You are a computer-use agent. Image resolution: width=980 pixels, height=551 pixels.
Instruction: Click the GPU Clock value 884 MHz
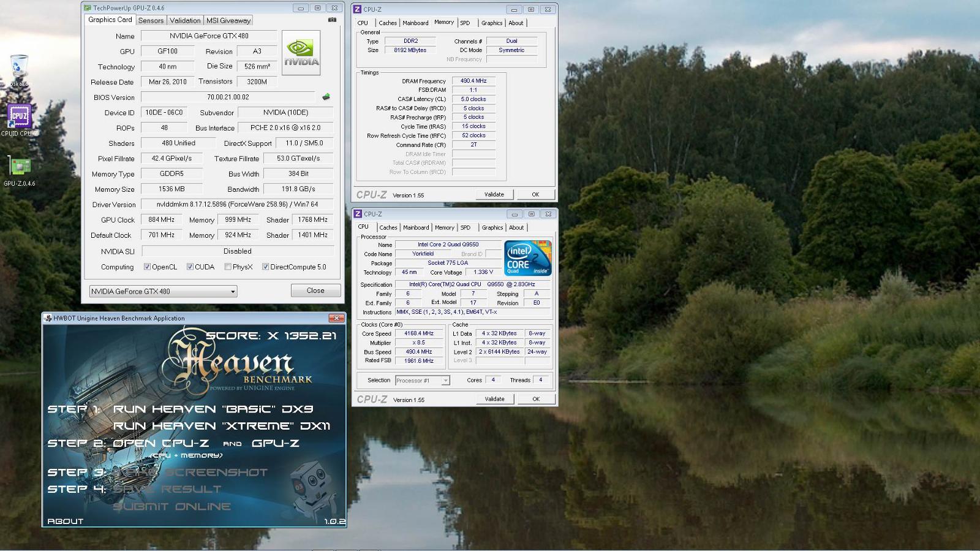click(x=162, y=219)
